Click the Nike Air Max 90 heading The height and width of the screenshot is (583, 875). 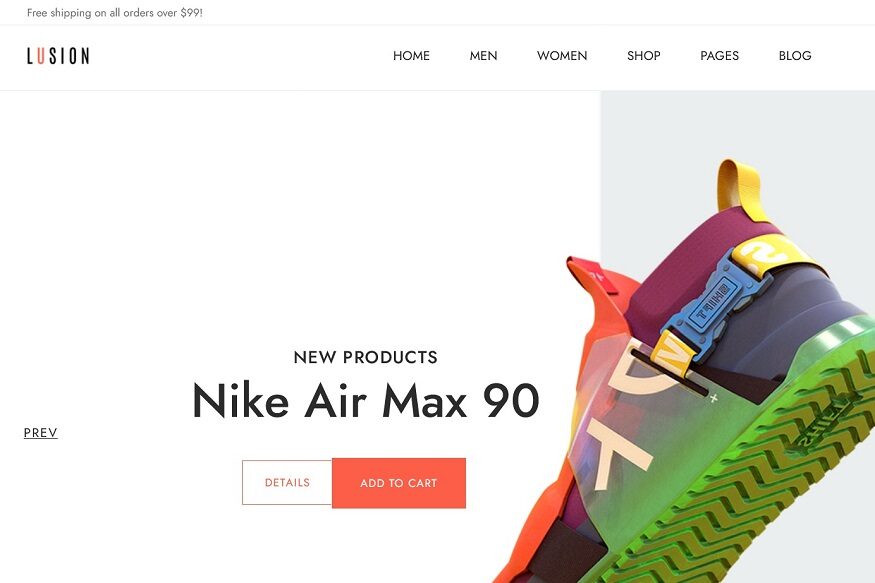click(366, 401)
